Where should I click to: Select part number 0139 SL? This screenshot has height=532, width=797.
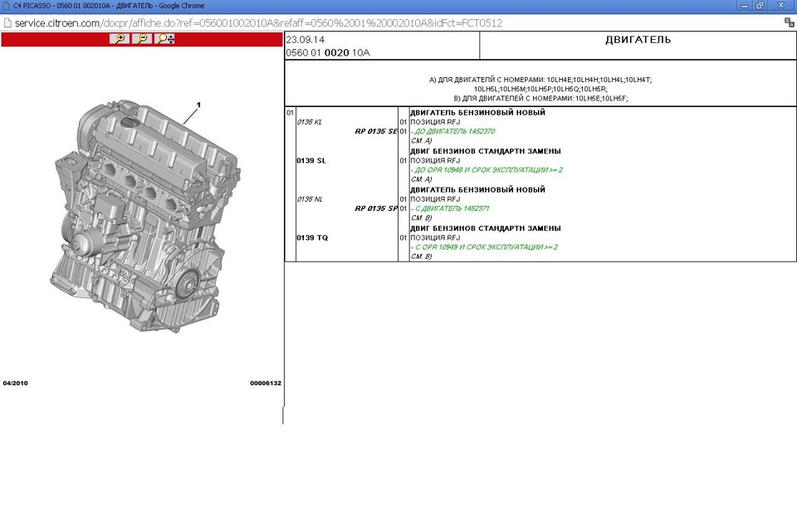310,160
